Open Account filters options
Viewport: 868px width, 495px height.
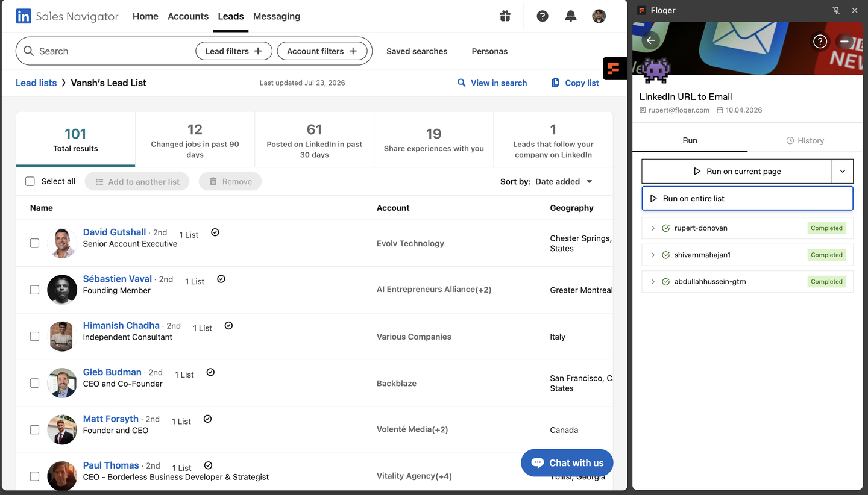322,51
